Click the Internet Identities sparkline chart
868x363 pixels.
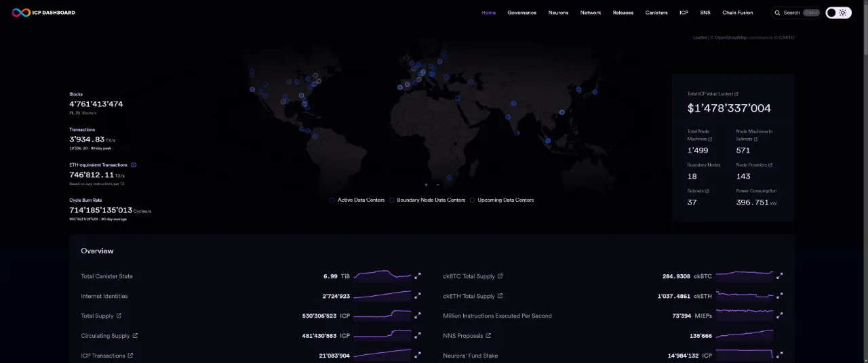(x=382, y=295)
